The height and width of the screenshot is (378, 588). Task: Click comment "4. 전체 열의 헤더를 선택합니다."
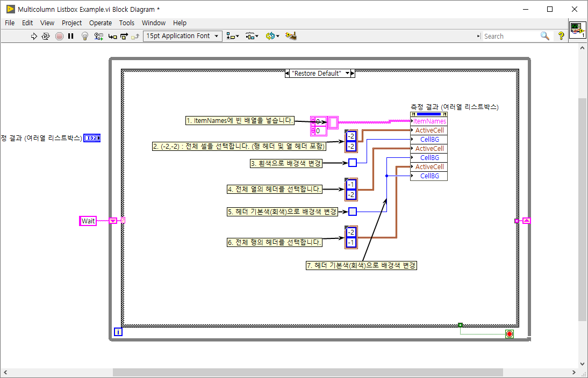(x=275, y=189)
